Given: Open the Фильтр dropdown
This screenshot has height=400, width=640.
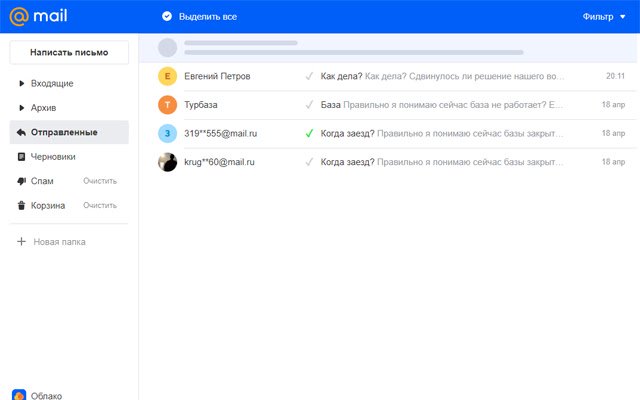Looking at the screenshot, I should click(x=603, y=17).
